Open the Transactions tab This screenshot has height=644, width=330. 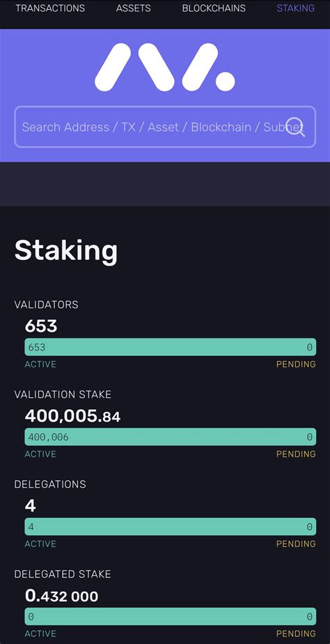[x=50, y=8]
